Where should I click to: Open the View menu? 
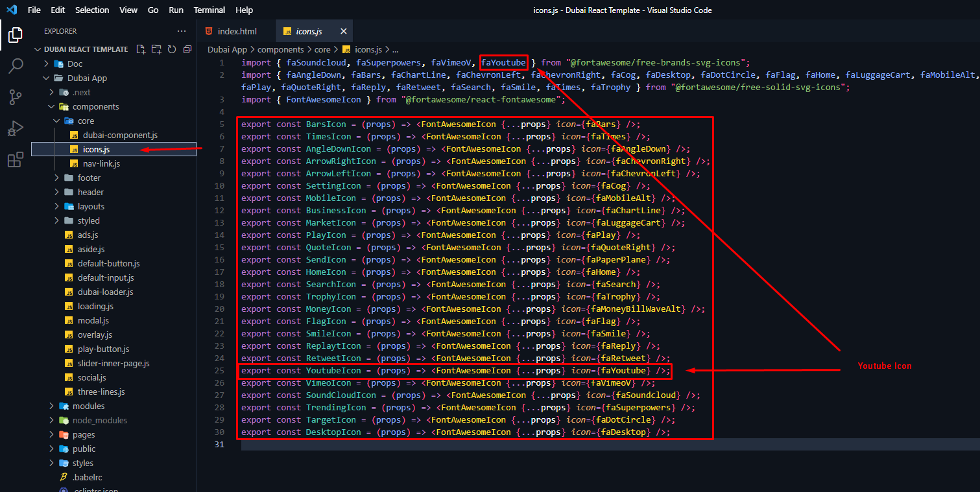coord(128,10)
